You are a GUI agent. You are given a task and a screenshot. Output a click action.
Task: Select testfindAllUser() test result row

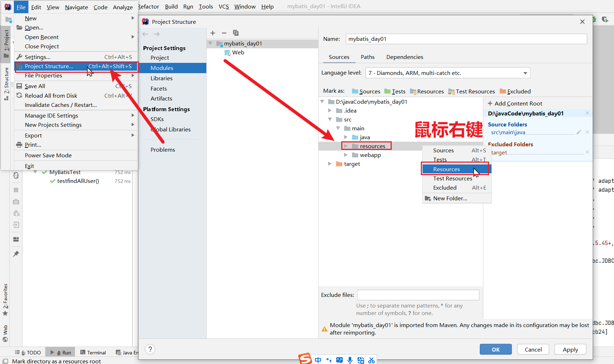78,181
